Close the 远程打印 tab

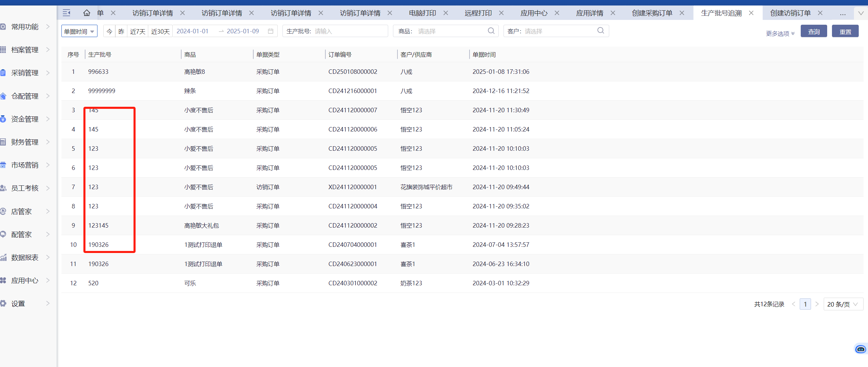coord(501,13)
